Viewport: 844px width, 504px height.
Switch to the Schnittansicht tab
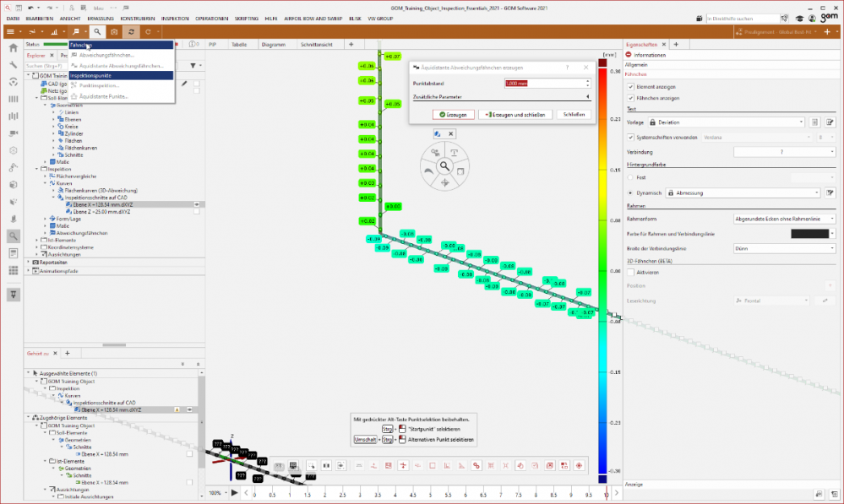click(317, 45)
